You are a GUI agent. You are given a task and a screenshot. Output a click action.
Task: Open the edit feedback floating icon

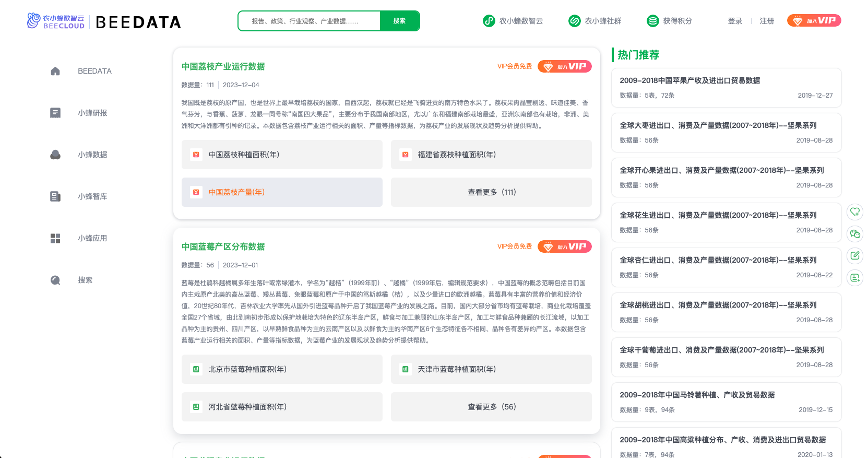(x=855, y=256)
